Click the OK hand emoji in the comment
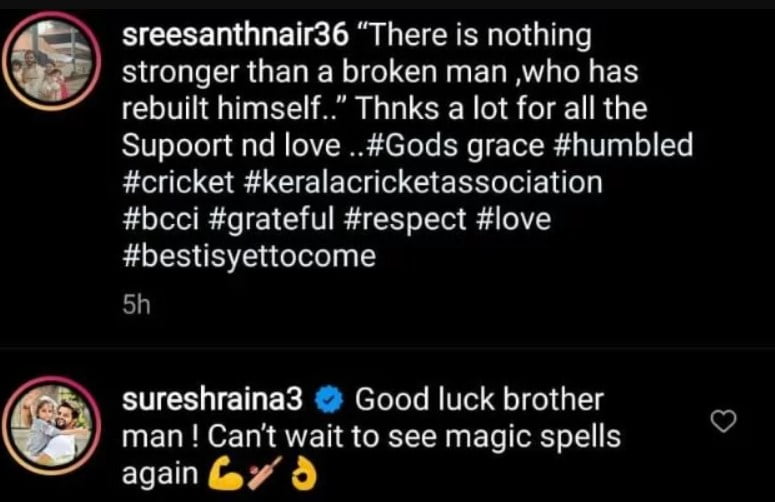This screenshot has height=502, width=775. coord(302,475)
